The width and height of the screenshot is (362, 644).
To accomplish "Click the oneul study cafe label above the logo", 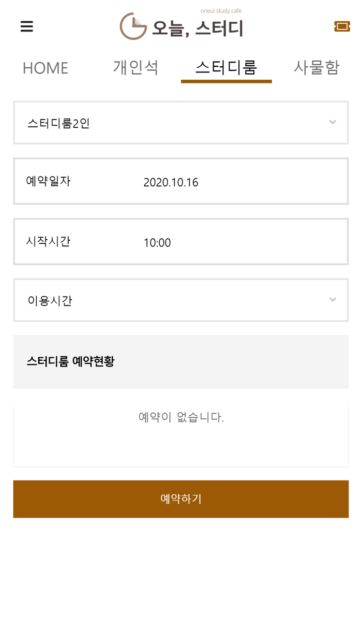I will coord(221,10).
